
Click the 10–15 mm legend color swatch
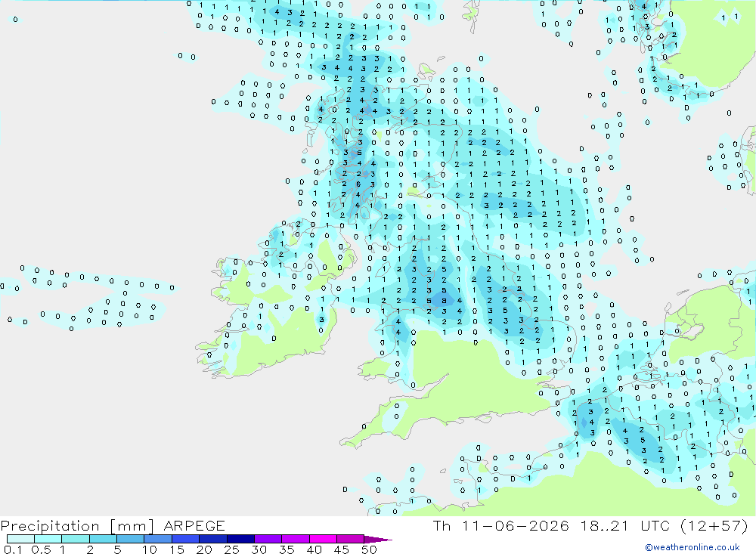(x=158, y=539)
